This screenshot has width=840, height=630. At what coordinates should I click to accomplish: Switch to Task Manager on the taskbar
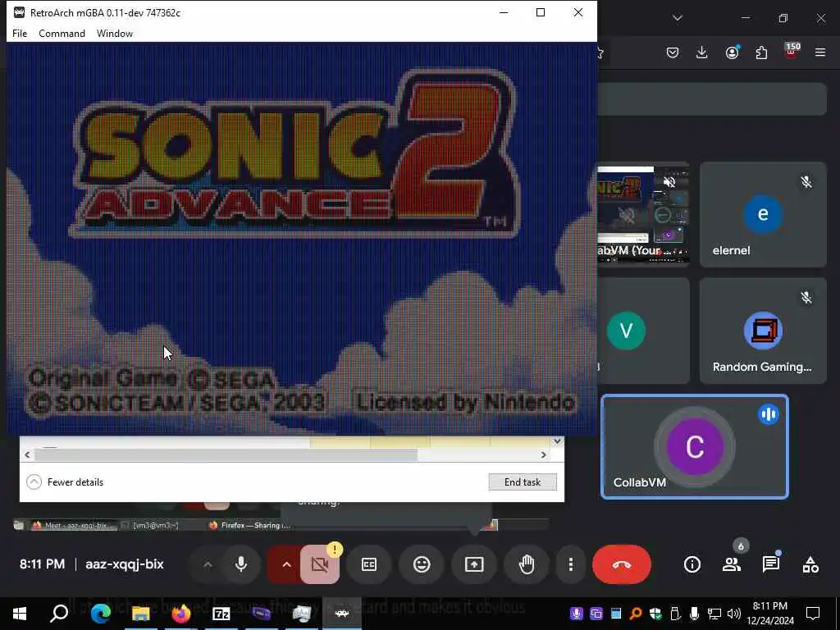302,614
